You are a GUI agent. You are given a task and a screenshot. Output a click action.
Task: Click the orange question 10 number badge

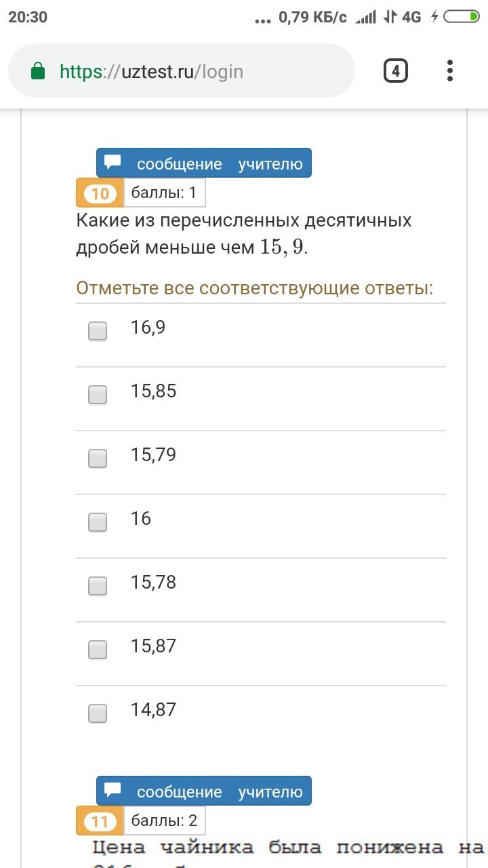tap(100, 193)
